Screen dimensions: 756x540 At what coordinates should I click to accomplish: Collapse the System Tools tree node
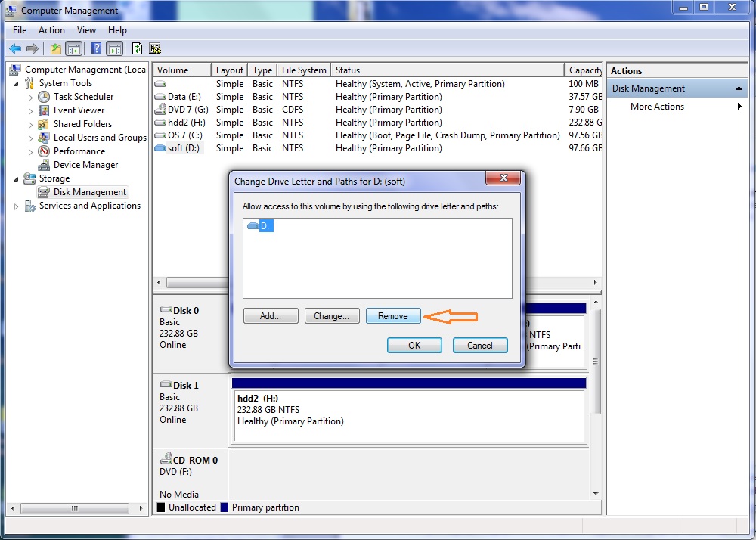click(x=17, y=84)
